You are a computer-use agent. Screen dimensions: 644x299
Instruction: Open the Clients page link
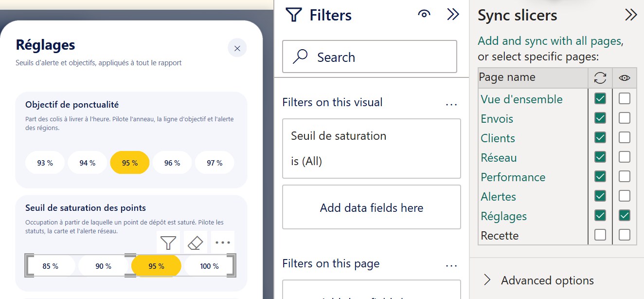coord(498,138)
